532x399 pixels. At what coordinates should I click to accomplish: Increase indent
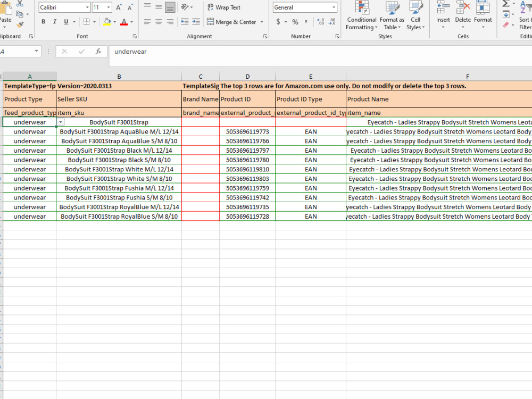(x=196, y=22)
